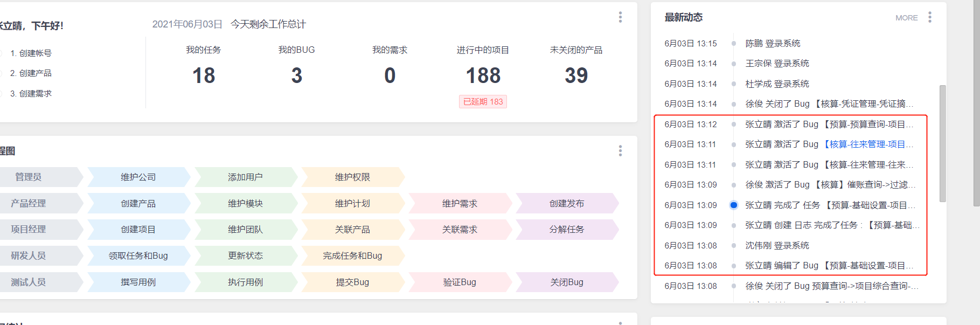
Task: Open the flowchart panel three-dot menu
Action: pyautogui.click(x=620, y=151)
